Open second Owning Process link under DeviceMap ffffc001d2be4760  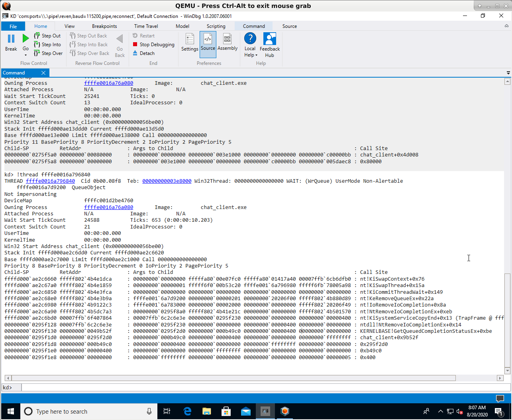[108, 207]
